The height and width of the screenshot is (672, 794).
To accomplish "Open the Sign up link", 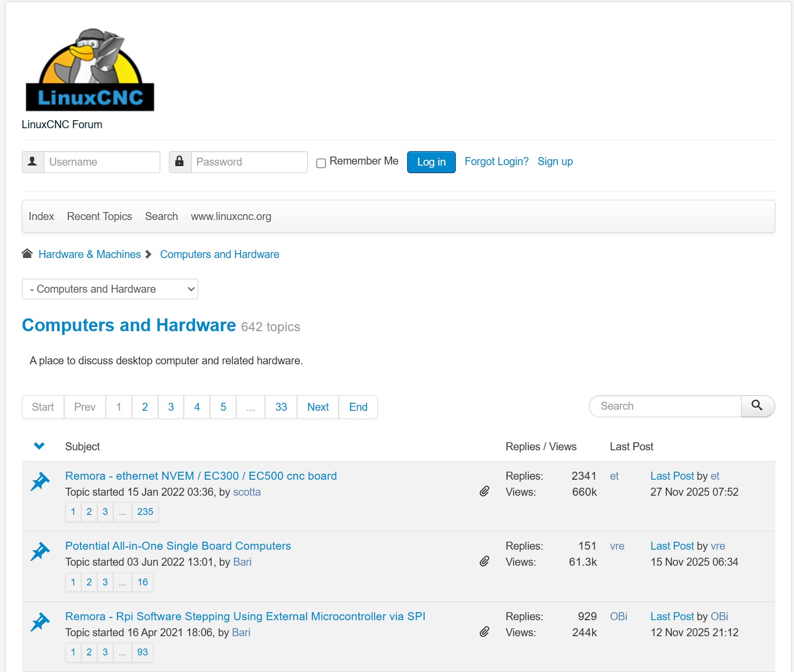I will click(x=555, y=161).
